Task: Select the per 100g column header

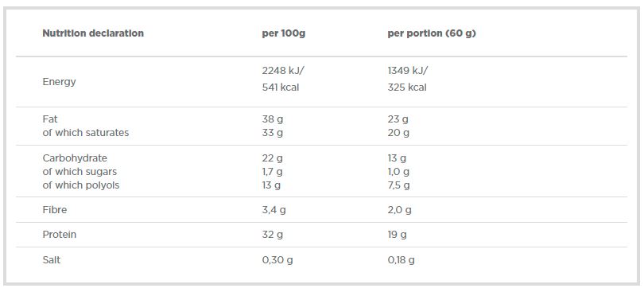Action: coord(284,33)
